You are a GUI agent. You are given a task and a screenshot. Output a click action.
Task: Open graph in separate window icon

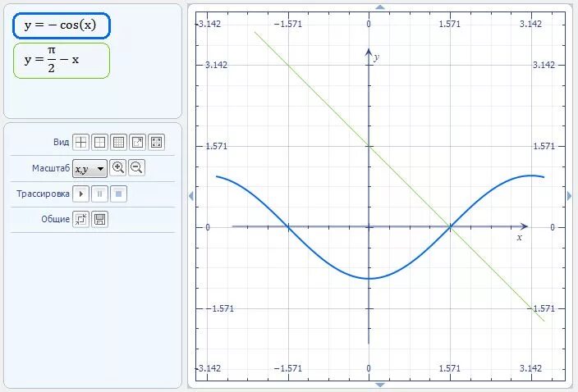point(137,142)
